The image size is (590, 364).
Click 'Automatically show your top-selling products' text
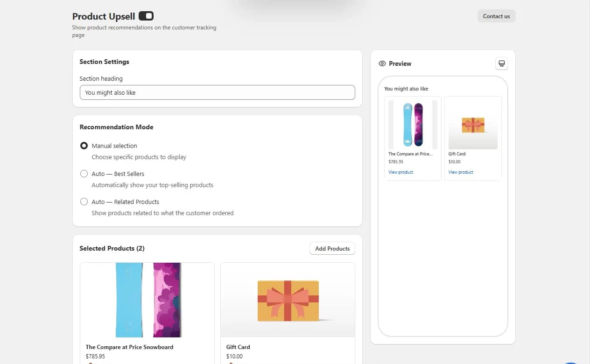152,185
